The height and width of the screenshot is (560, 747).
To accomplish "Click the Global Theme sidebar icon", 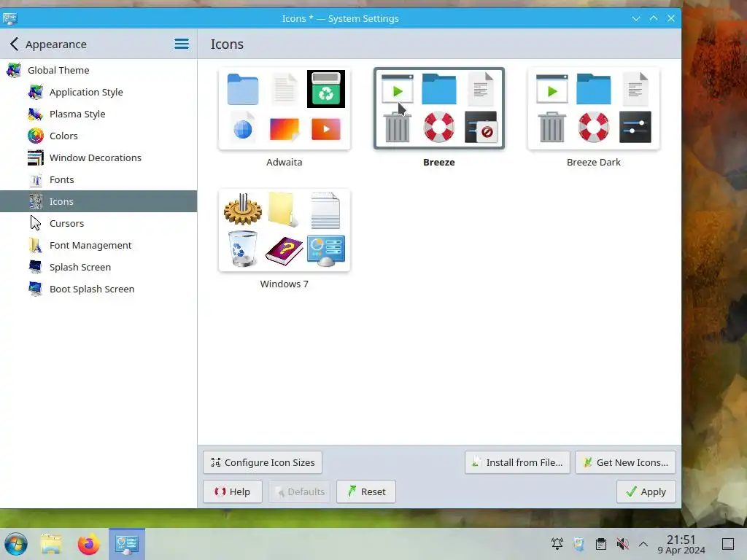I will [13, 70].
